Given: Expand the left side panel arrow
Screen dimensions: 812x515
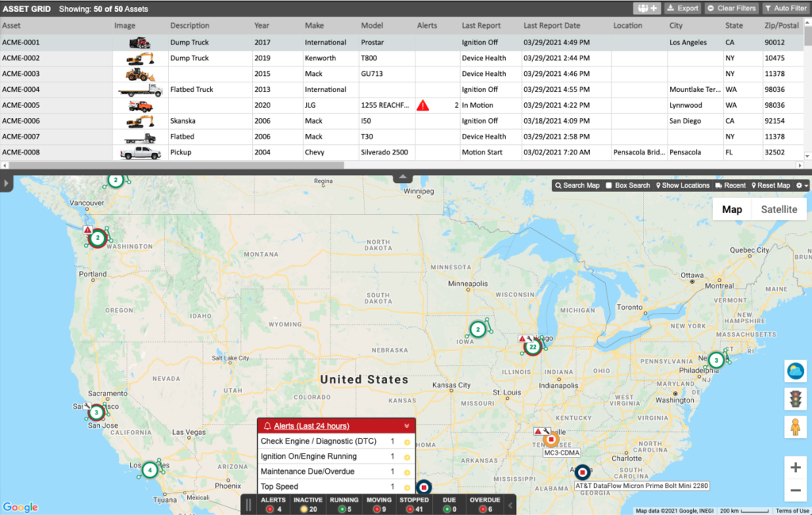Looking at the screenshot, I should (x=6, y=183).
